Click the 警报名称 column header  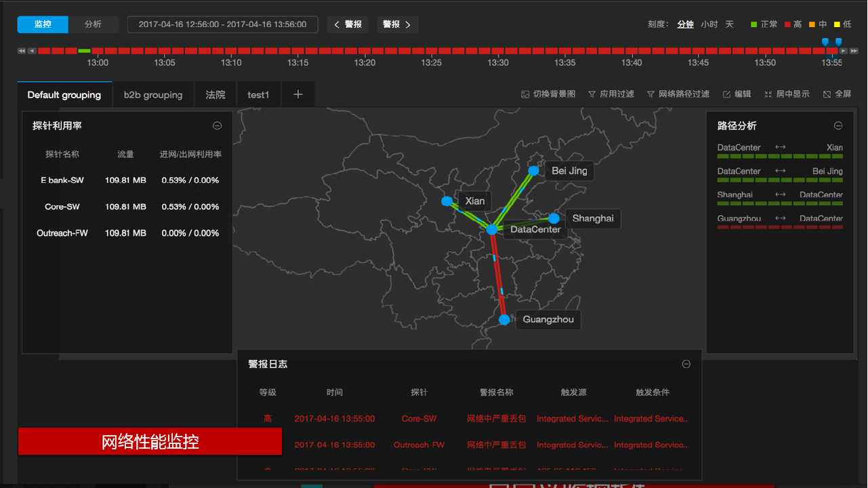[x=497, y=392]
